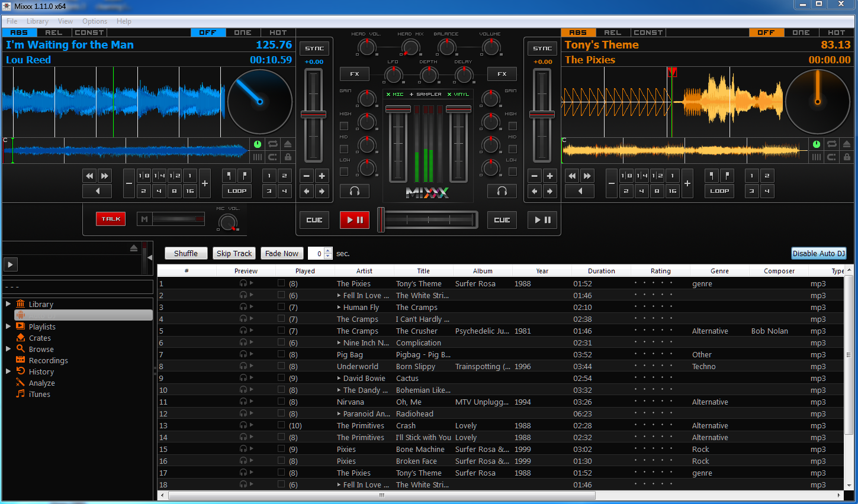
Task: Eject the preview deck track
Action: click(x=134, y=248)
